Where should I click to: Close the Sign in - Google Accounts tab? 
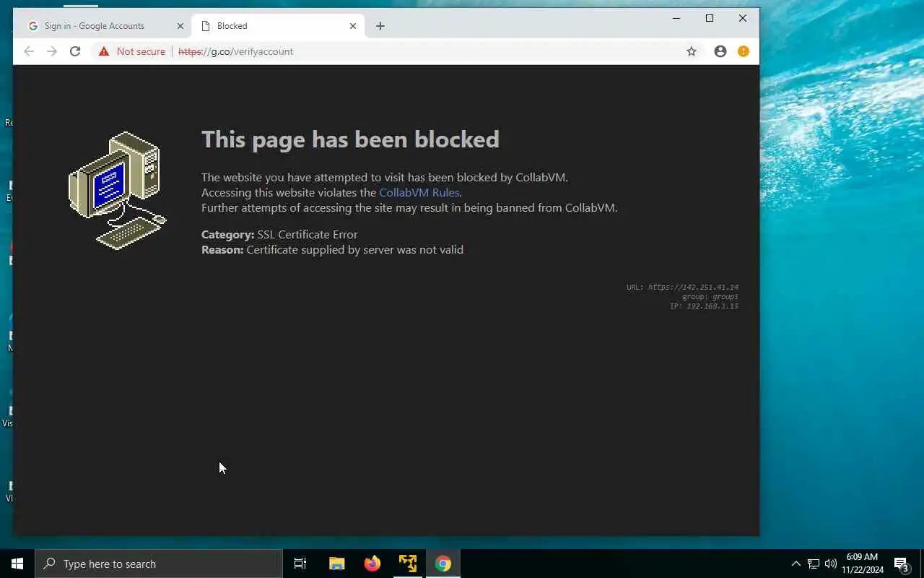[x=180, y=26]
